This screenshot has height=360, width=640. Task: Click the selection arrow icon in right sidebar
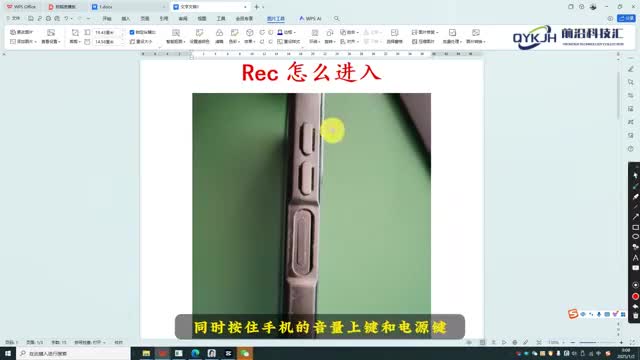click(x=631, y=82)
